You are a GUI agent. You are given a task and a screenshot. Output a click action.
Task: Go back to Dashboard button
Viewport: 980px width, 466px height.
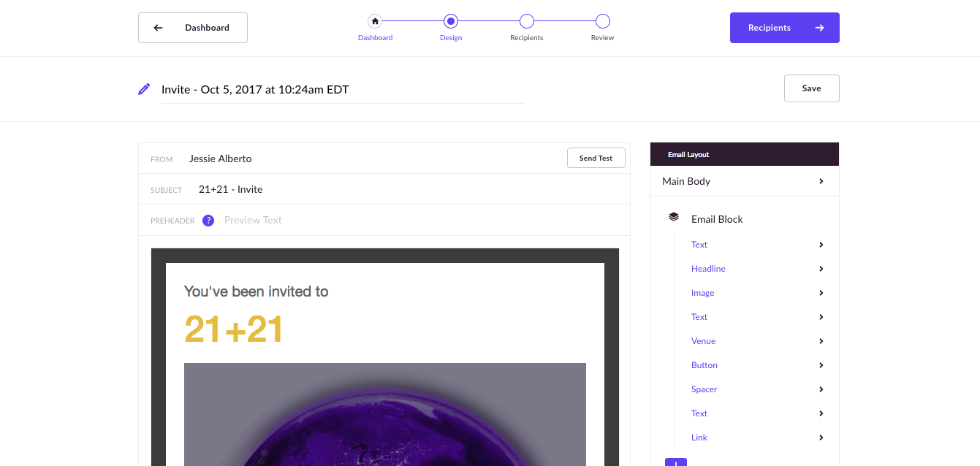coord(193,28)
